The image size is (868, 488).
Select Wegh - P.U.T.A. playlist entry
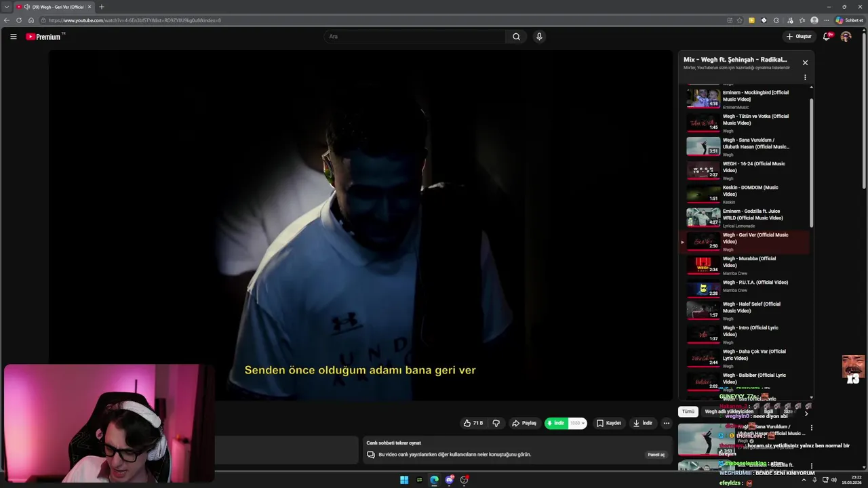(x=744, y=289)
